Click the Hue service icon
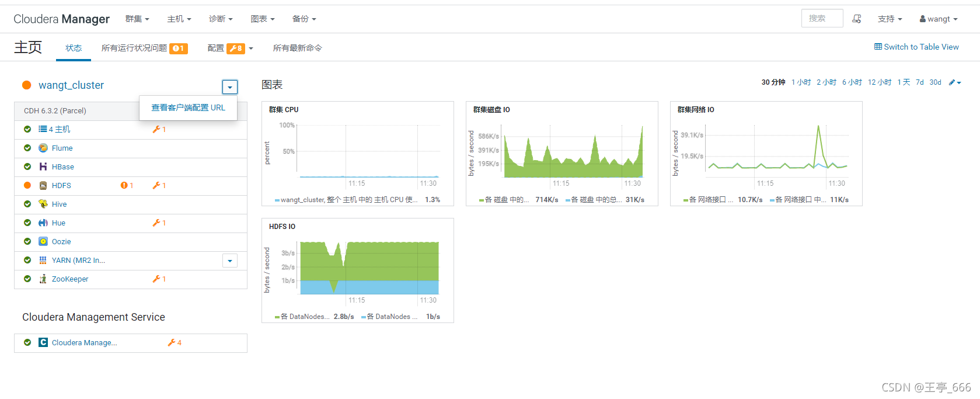The width and height of the screenshot is (980, 399). click(43, 223)
